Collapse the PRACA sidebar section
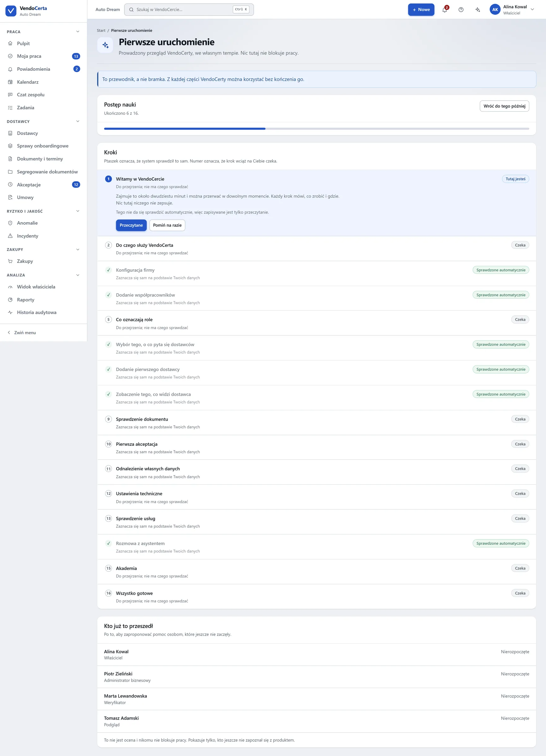The image size is (546, 756). point(78,32)
